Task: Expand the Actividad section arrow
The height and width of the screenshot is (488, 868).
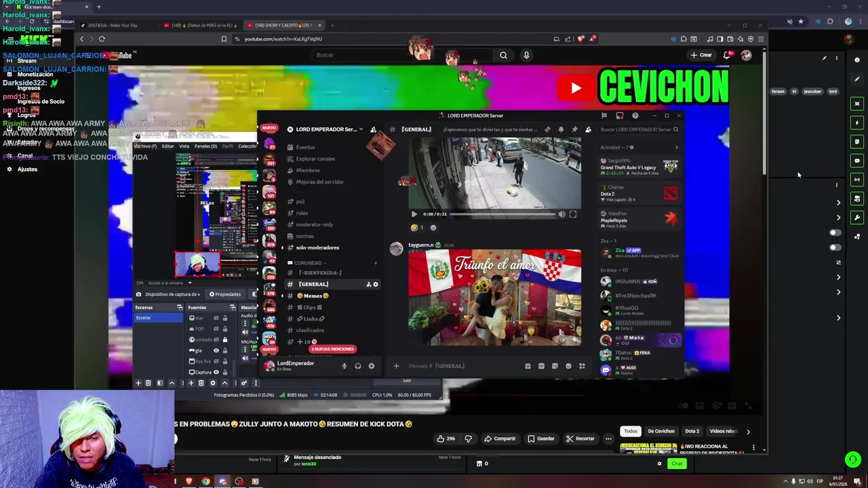Action: click(x=676, y=147)
